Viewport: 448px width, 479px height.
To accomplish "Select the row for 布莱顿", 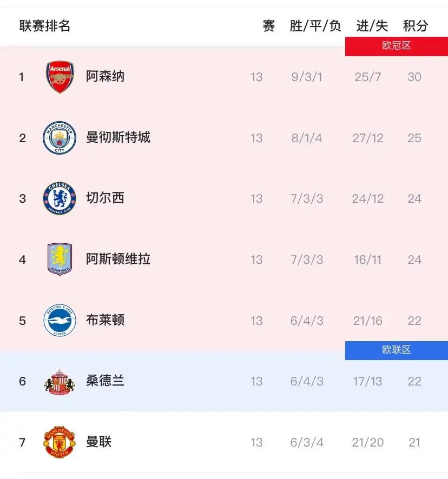I will [224, 320].
